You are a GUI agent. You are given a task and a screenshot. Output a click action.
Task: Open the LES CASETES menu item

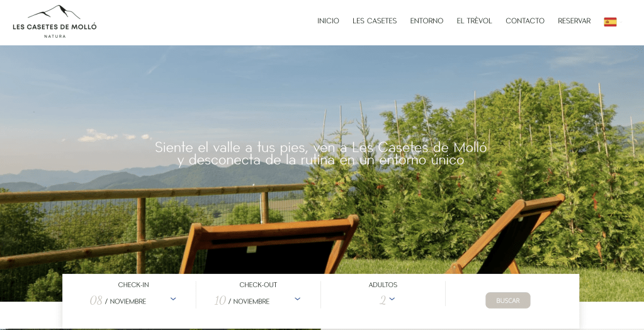coord(375,21)
